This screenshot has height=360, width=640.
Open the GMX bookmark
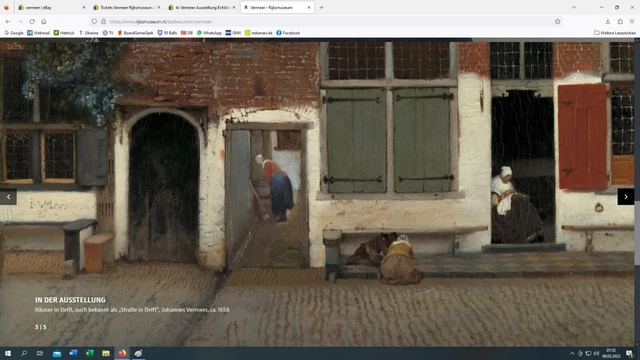[x=233, y=33]
